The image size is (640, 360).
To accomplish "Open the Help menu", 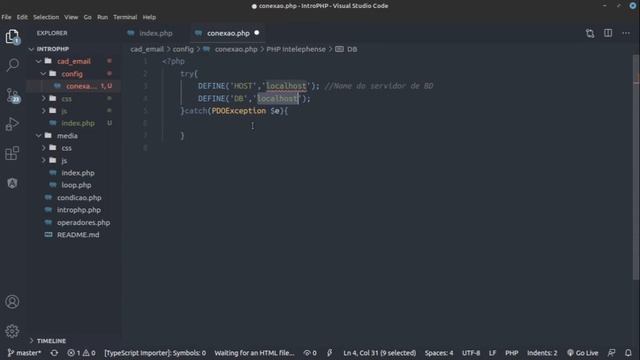I will click(x=149, y=17).
